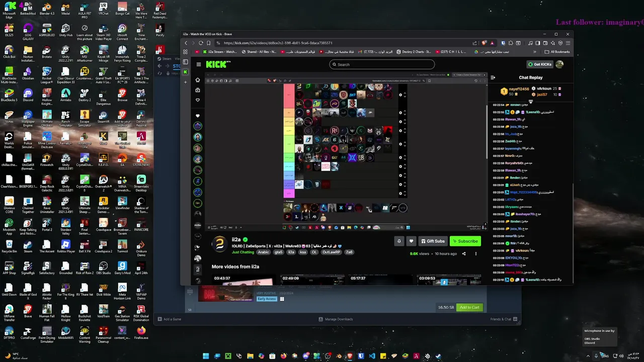Screen dimensions: 644x362
Task: Click the Brave back button
Action: click(186, 43)
